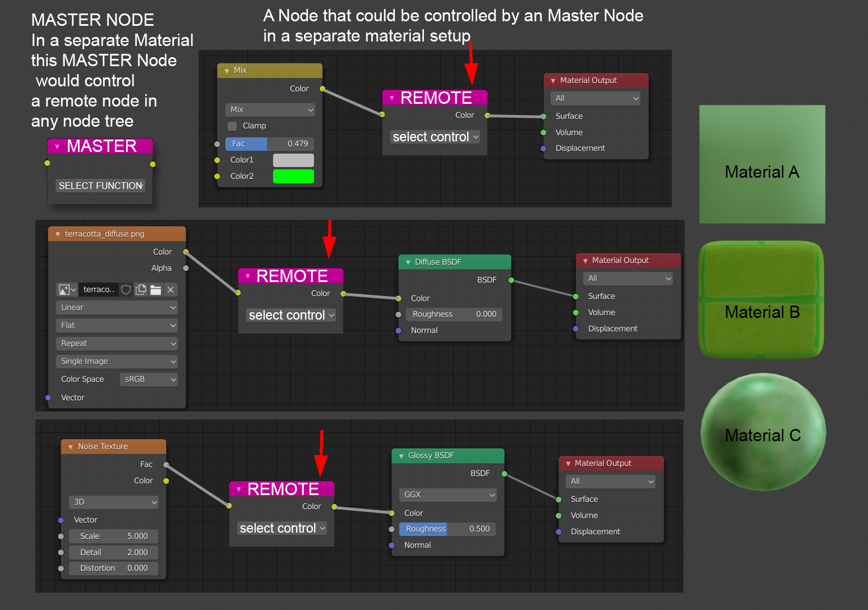This screenshot has height=610, width=868.
Task: Toggle fake user shield icon in terracotta node
Action: point(126,289)
